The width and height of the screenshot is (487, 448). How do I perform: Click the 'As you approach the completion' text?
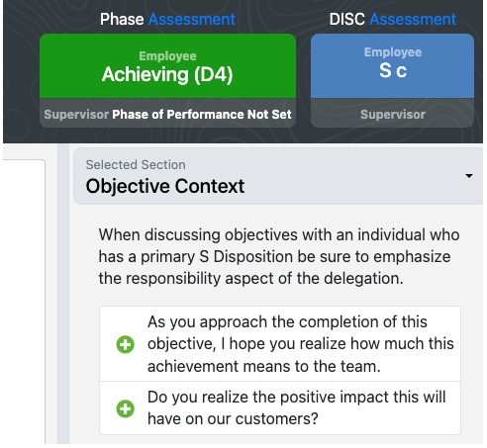click(301, 344)
